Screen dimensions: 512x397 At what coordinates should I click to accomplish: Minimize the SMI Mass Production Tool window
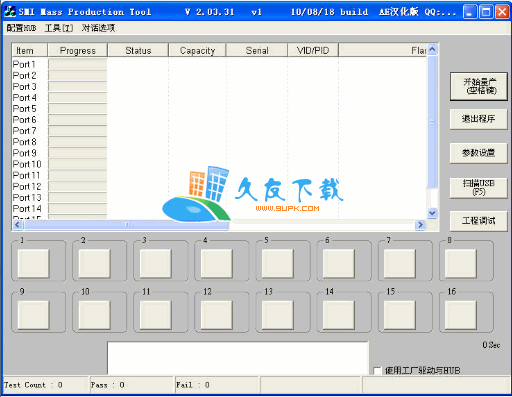tap(470, 12)
